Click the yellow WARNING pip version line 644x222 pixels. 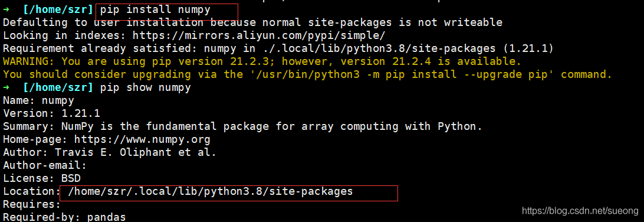262,61
